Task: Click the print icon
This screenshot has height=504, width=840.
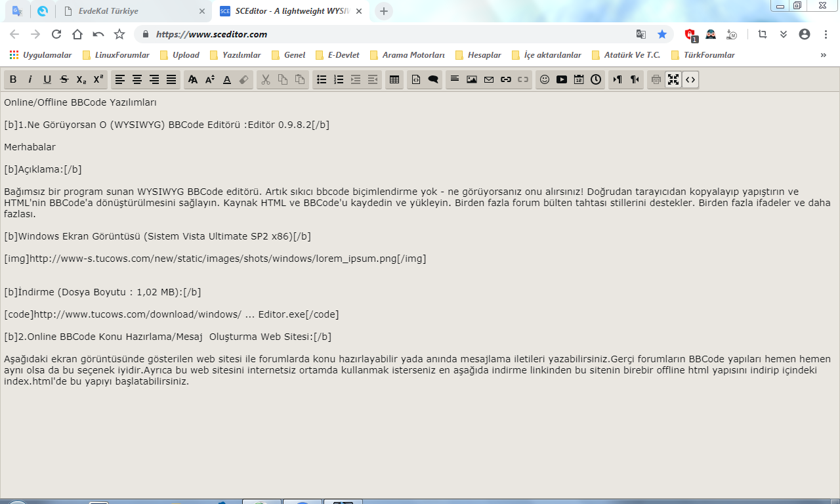Action: pos(656,79)
